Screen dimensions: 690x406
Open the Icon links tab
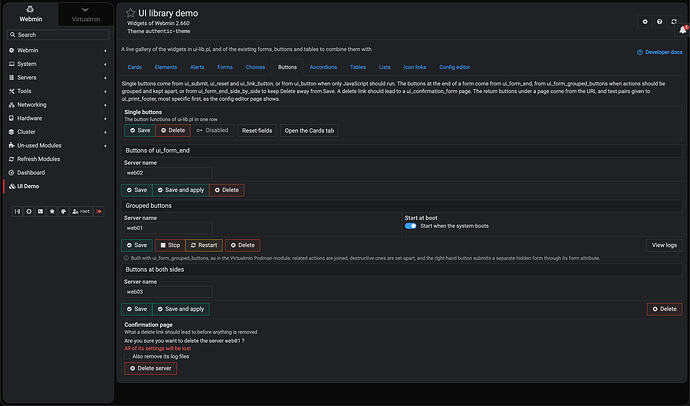coord(415,67)
